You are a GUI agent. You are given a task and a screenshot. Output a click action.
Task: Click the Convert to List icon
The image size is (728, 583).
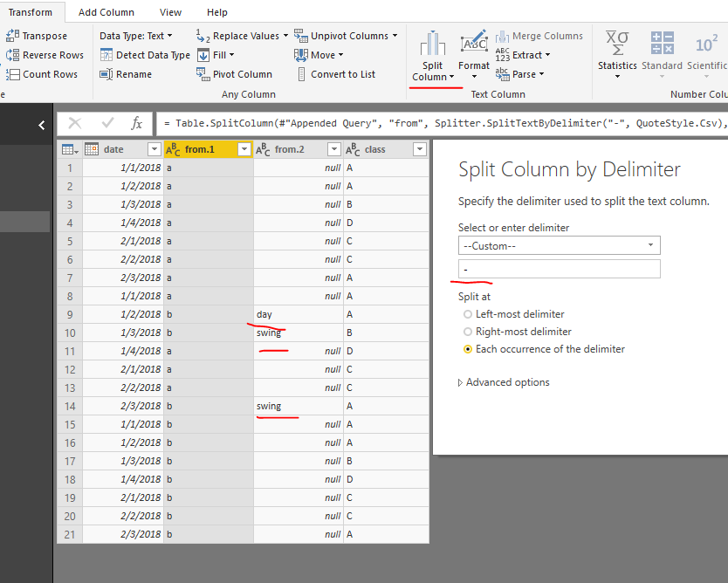pyautogui.click(x=301, y=74)
